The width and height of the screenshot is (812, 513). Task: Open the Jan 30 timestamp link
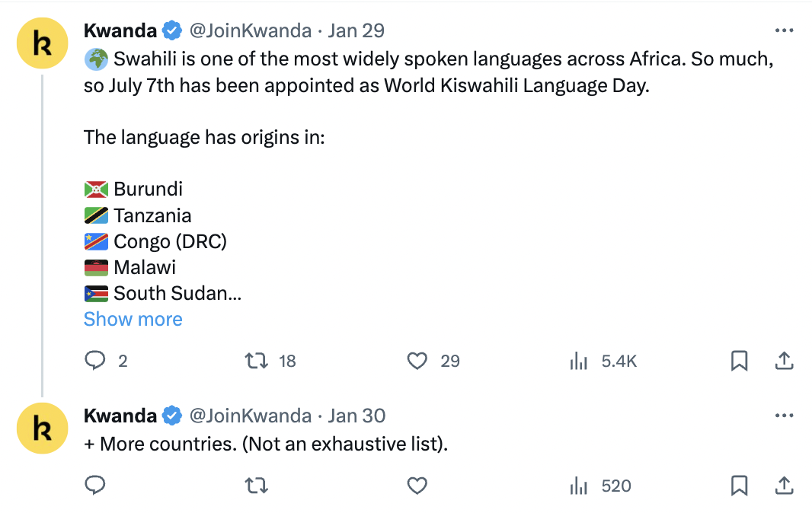(x=356, y=416)
